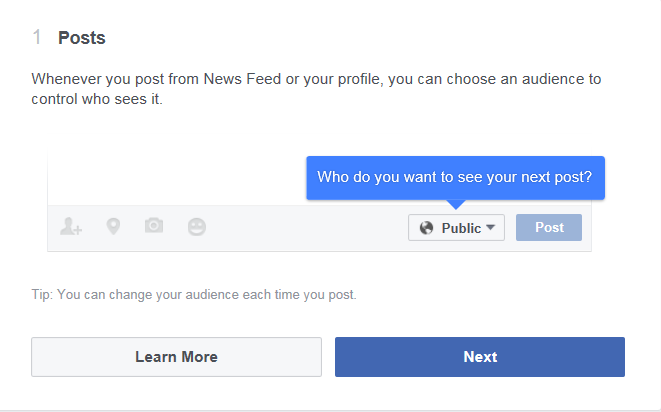The image size is (661, 412).
Task: Click the tag friends person-plus icon
Action: (71, 226)
